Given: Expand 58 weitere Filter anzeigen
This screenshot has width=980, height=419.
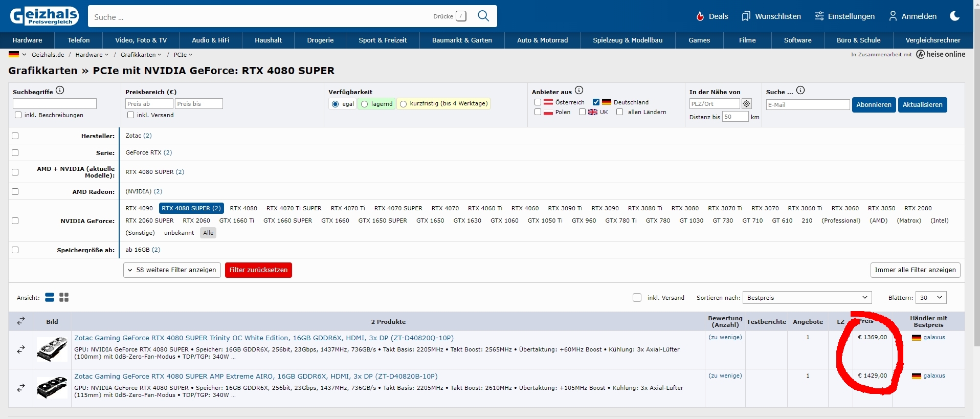Looking at the screenshot, I should [172, 270].
